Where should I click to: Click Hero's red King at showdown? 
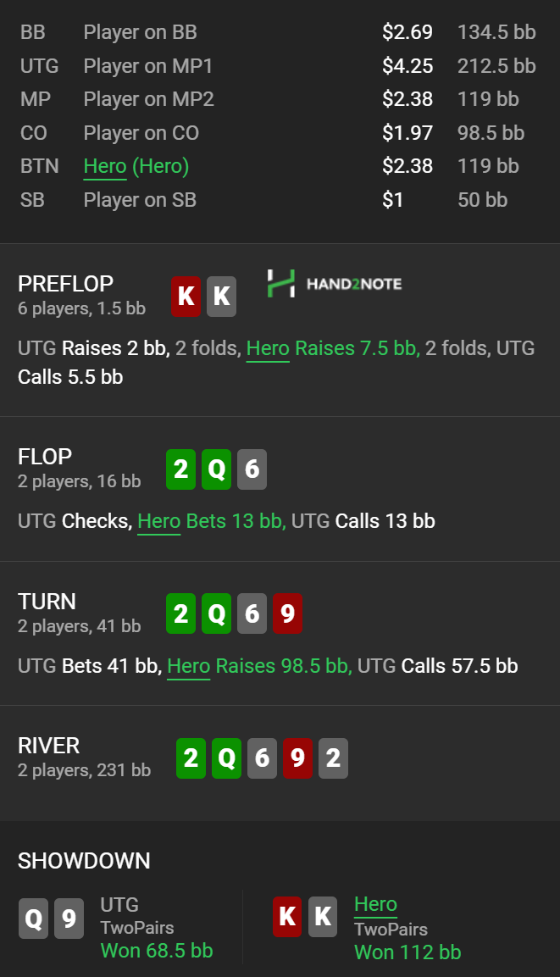click(287, 917)
